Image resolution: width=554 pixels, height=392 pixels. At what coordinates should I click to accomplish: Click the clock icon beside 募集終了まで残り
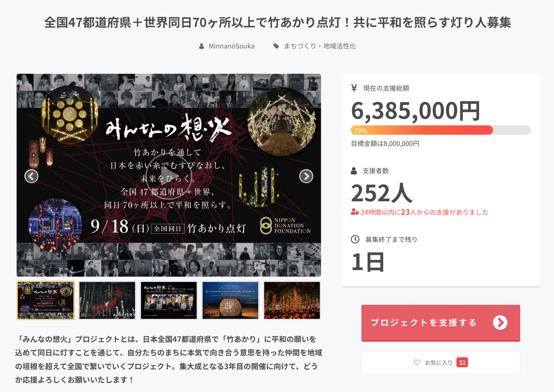click(355, 239)
